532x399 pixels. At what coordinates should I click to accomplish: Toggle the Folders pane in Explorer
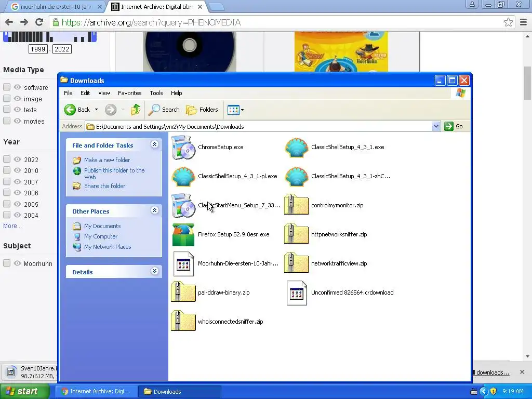point(202,110)
